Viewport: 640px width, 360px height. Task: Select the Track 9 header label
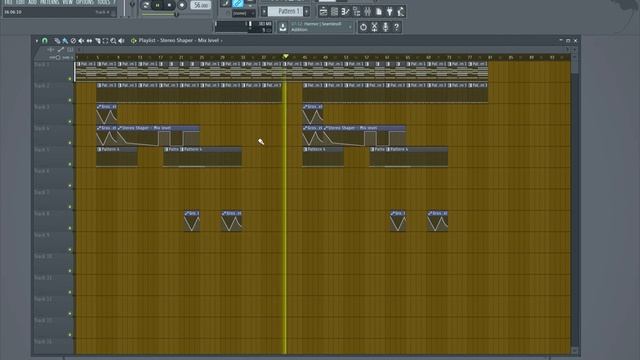point(42,235)
